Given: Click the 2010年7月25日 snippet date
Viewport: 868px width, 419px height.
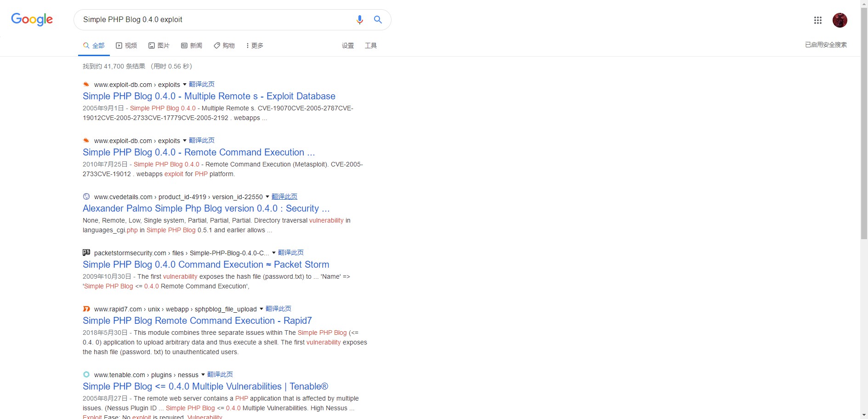Looking at the screenshot, I should 105,164.
